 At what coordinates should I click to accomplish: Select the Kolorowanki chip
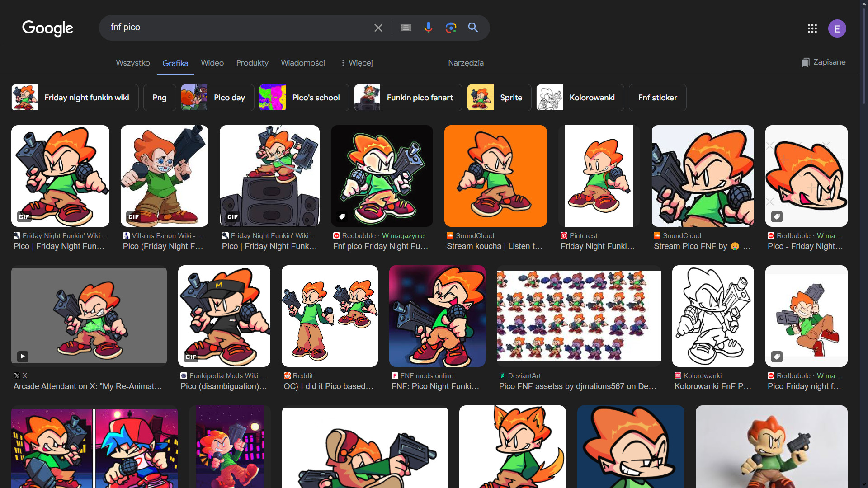point(580,98)
